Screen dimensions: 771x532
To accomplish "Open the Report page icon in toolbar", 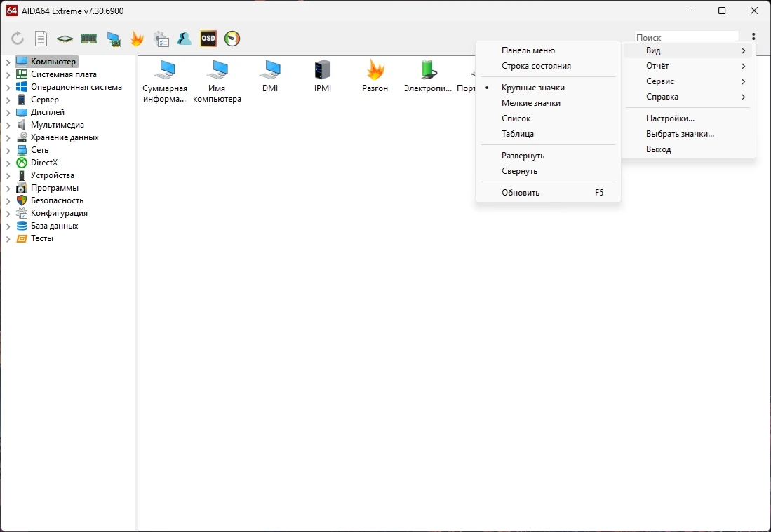I will click(41, 39).
